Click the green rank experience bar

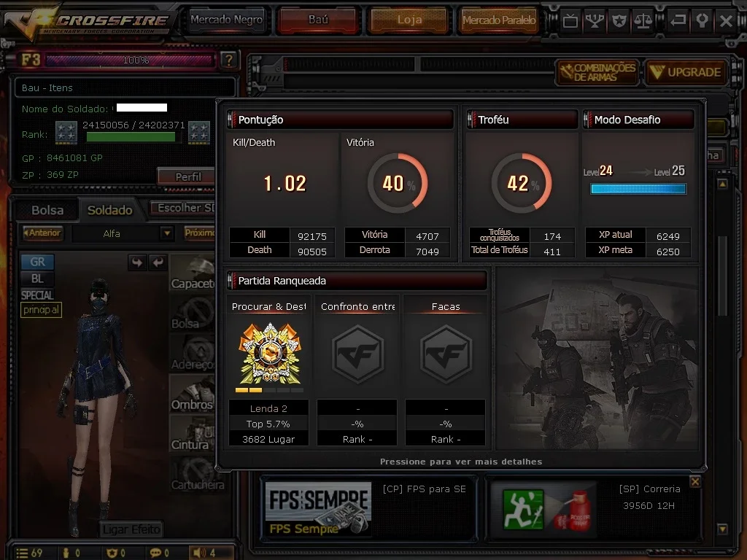[131, 137]
